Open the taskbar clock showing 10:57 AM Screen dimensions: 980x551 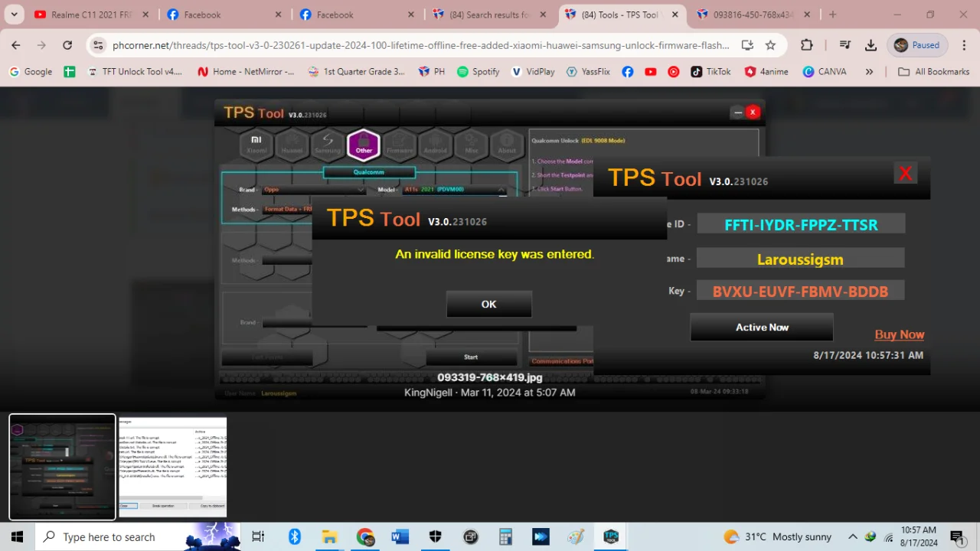[919, 536]
